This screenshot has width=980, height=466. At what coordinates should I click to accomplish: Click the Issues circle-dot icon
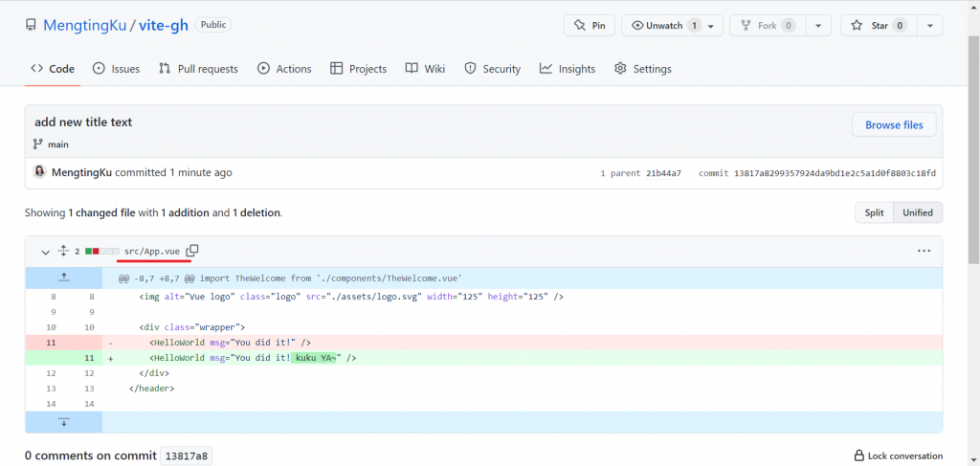coord(99,69)
